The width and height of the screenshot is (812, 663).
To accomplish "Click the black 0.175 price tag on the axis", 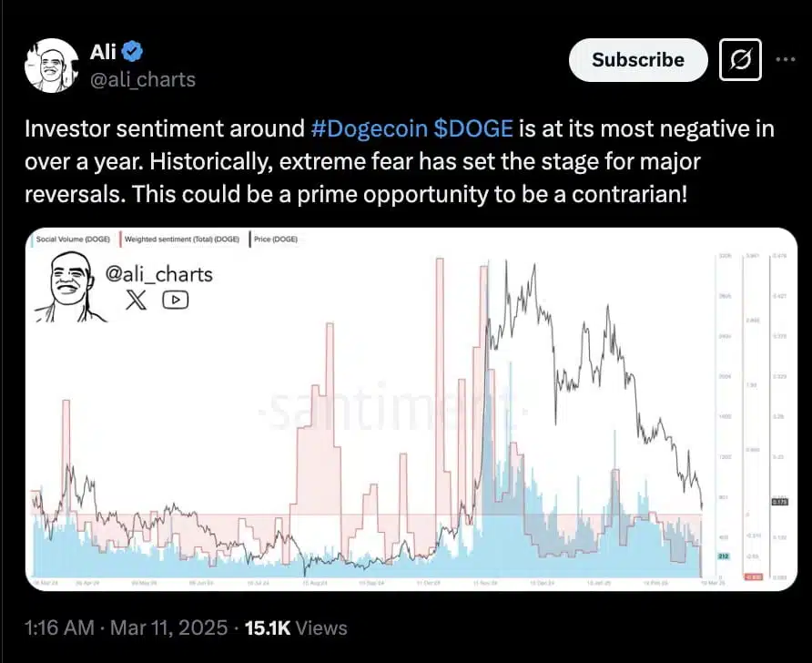I will coord(779,502).
